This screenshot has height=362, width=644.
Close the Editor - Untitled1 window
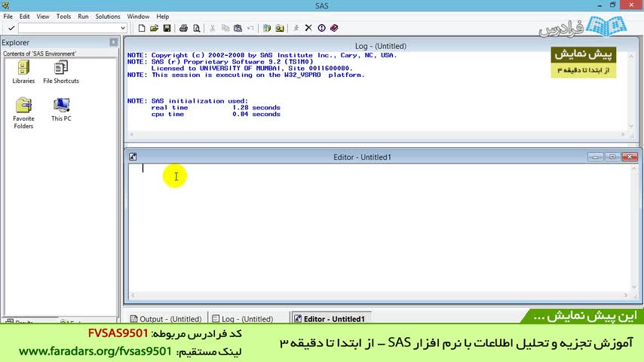point(630,157)
